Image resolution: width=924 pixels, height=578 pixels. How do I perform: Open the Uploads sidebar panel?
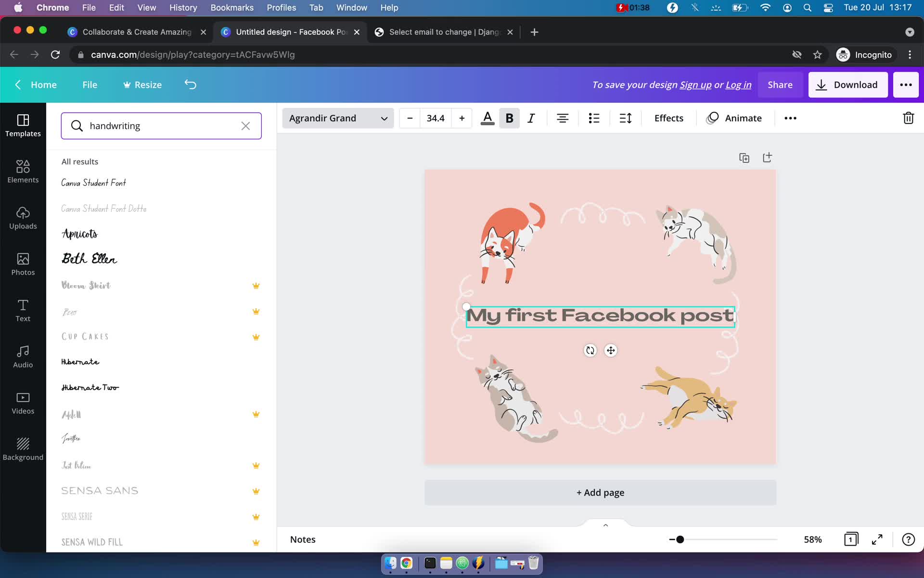[x=23, y=218]
